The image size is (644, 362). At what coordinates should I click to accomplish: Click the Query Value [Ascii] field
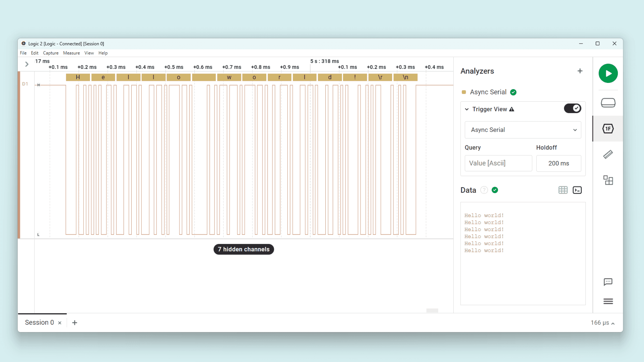click(x=498, y=163)
